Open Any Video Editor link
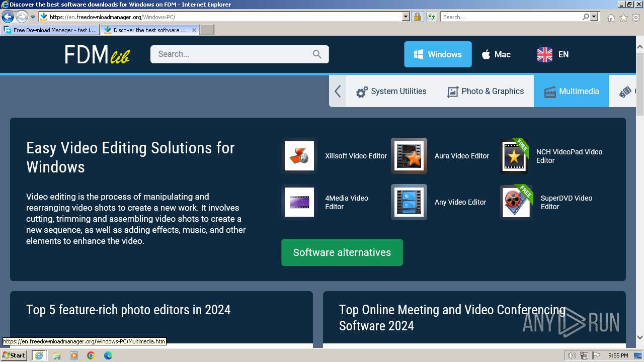This screenshot has width=644, height=362. point(460,202)
